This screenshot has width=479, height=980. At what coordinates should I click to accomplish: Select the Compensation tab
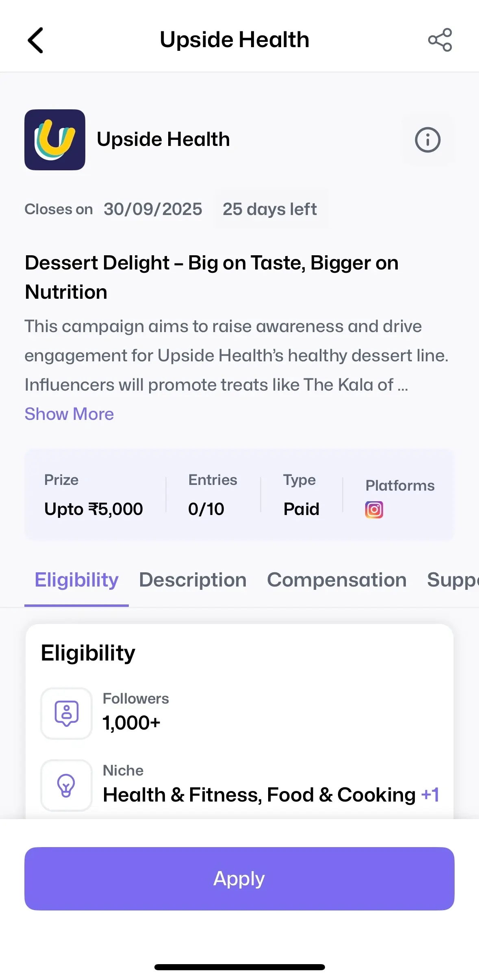336,580
